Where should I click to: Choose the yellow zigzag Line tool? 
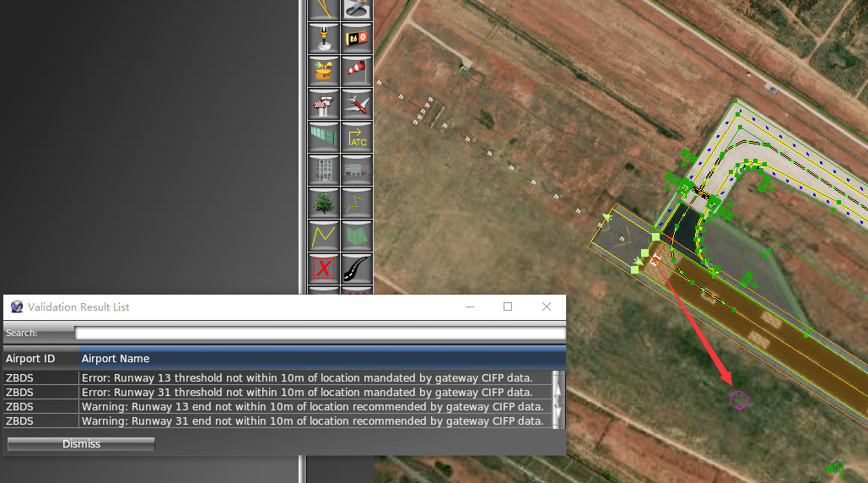pyautogui.click(x=324, y=236)
